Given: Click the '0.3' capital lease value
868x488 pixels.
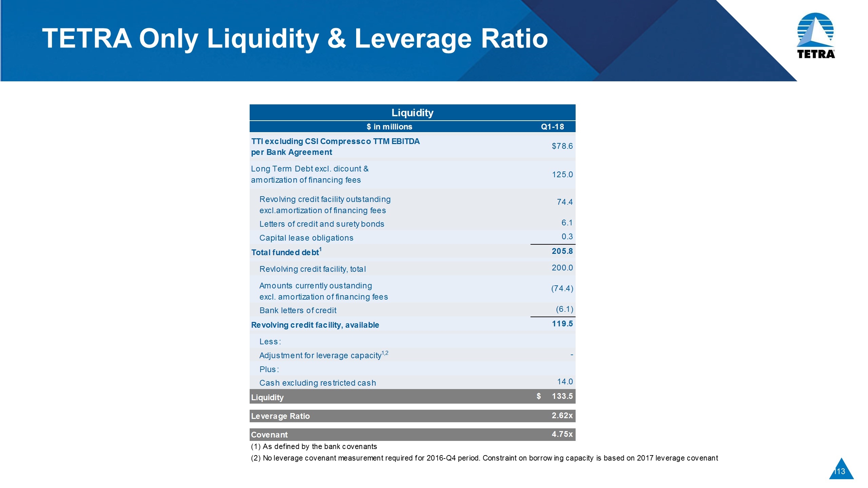Looking at the screenshot, I should [x=567, y=237].
